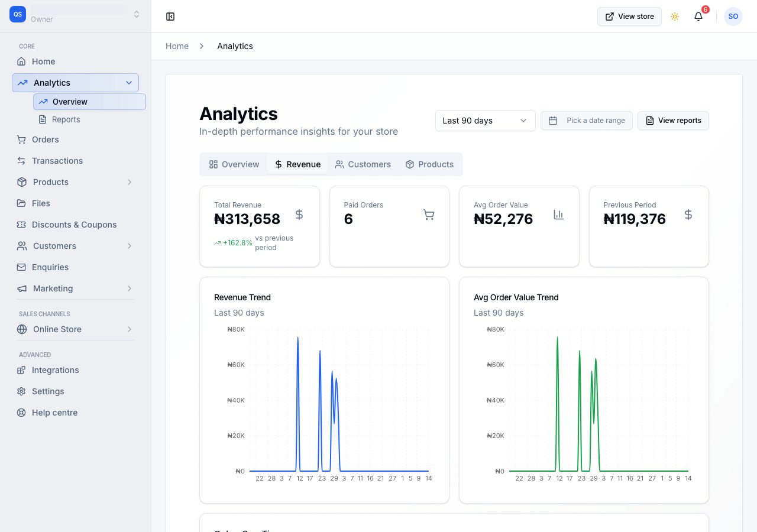Expand the Products sidebar chevron

point(130,182)
